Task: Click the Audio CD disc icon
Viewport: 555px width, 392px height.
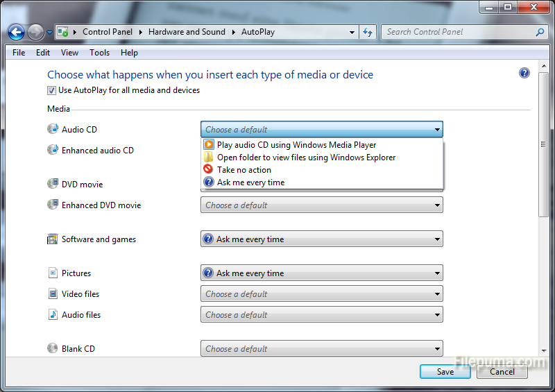Action: click(x=53, y=129)
